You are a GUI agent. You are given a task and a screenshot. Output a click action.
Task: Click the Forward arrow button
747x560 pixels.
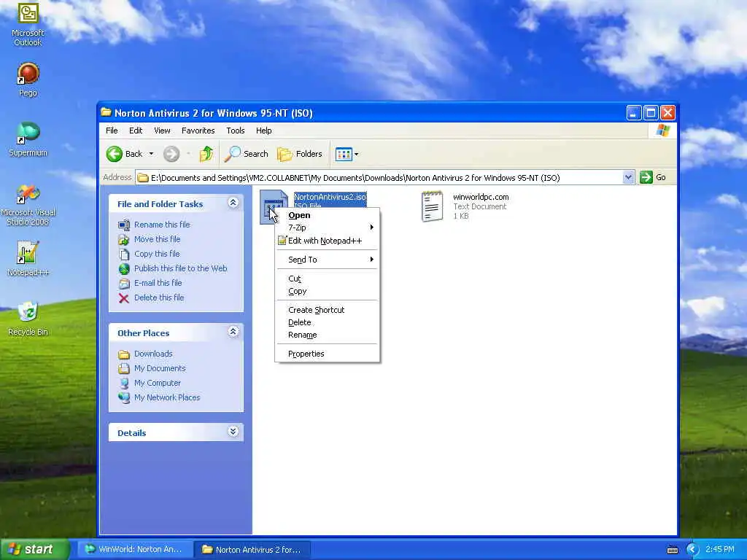click(x=171, y=154)
